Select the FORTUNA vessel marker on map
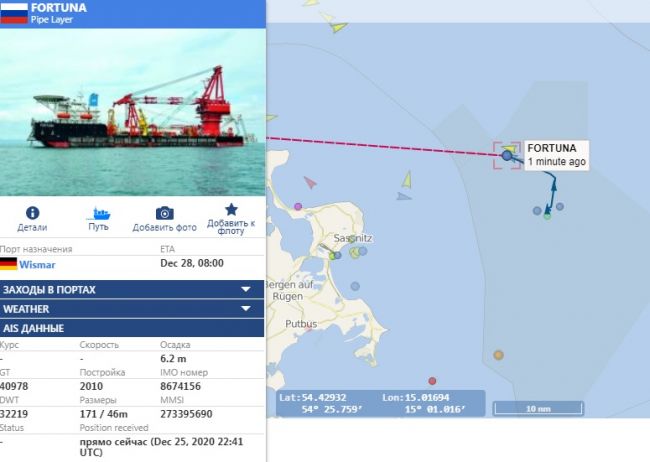Image resolution: width=650 pixels, height=462 pixels. click(507, 156)
